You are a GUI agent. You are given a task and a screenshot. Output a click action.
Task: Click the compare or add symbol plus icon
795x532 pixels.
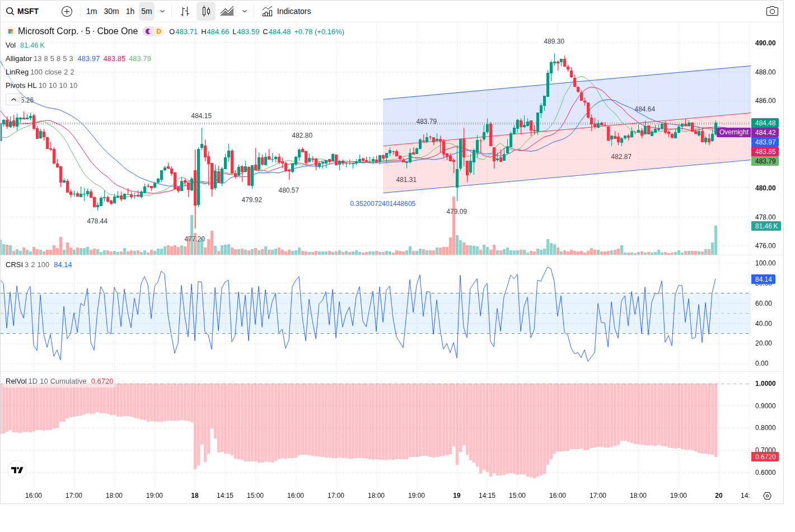point(67,11)
